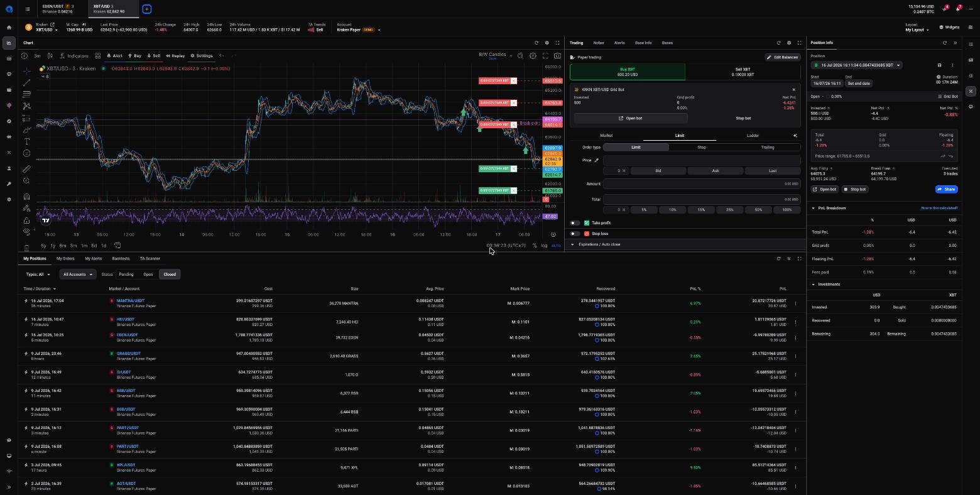
Task: Toggle auto scale on the chart
Action: pos(555,246)
